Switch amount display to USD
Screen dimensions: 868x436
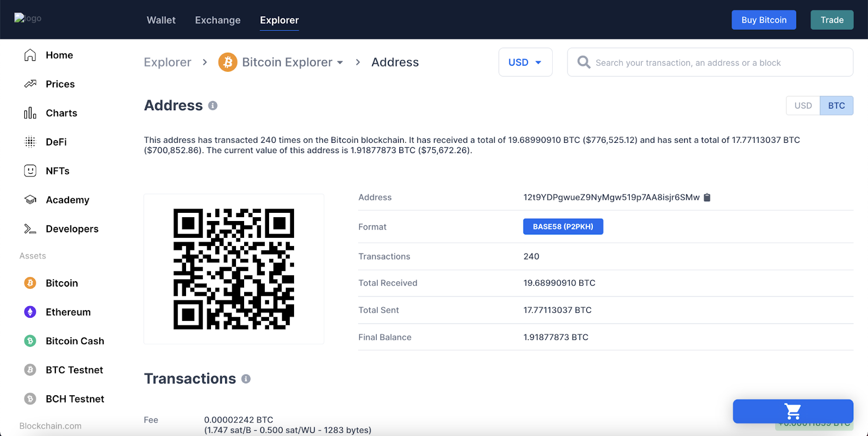click(x=803, y=105)
